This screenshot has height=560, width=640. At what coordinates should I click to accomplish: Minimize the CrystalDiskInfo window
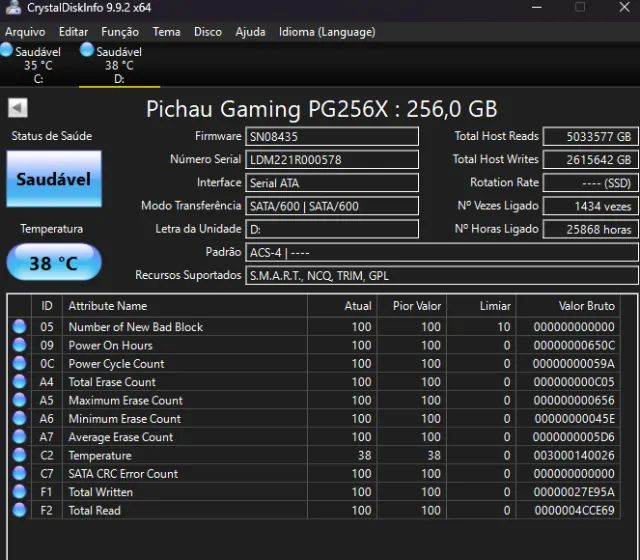pyautogui.click(x=537, y=7)
